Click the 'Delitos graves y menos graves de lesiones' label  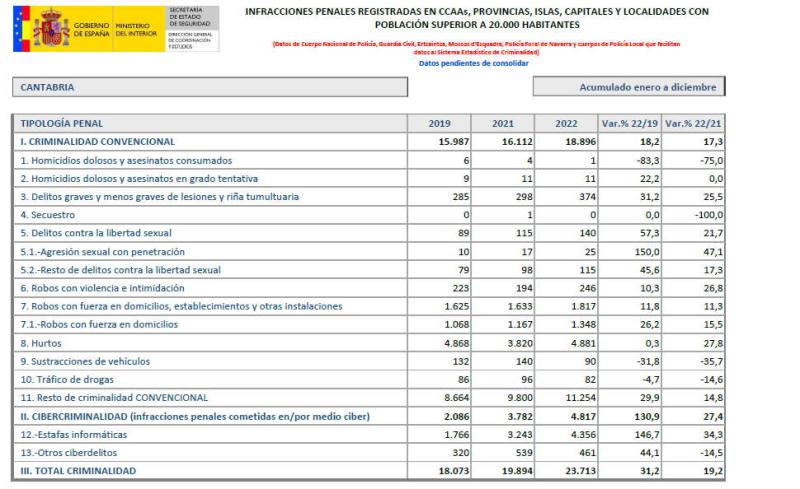160,197
